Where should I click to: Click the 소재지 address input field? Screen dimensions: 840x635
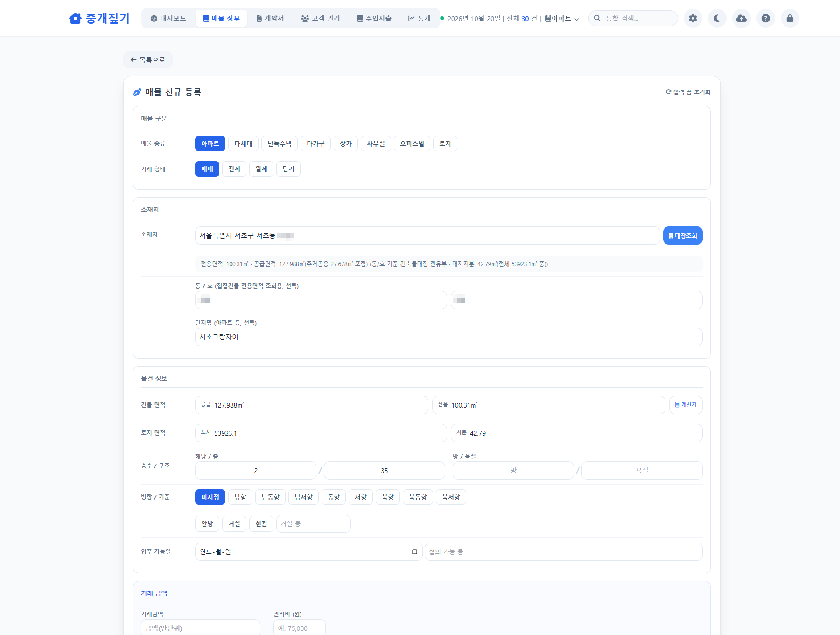point(427,236)
